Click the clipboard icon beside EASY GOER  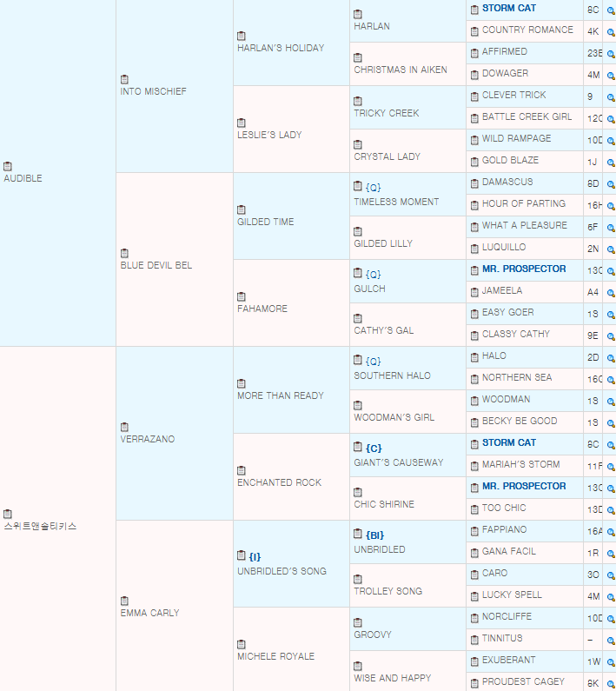point(474,314)
